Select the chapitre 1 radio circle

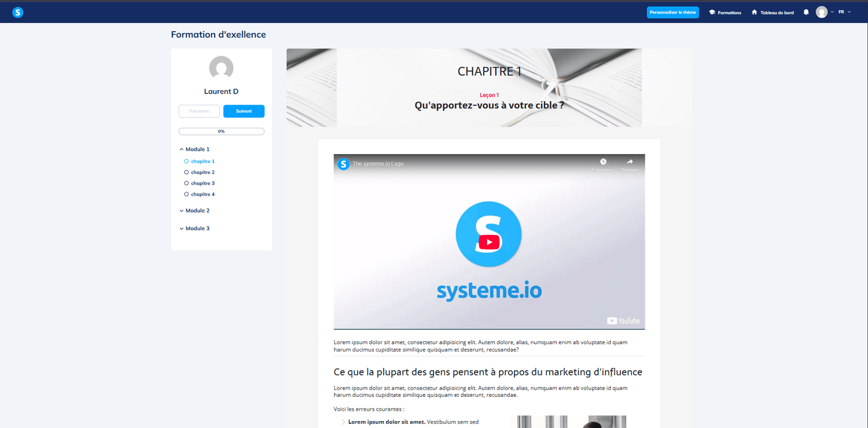186,161
